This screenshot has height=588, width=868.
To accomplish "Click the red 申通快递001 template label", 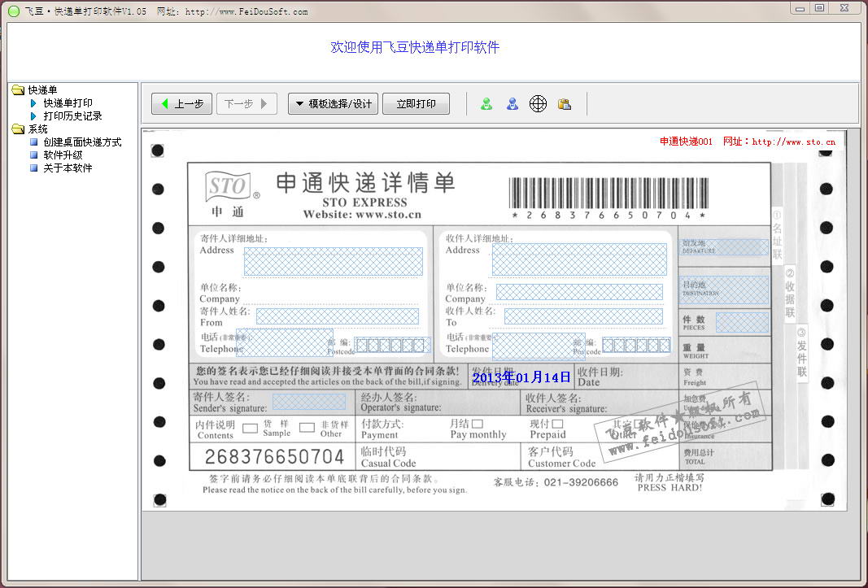I will point(686,142).
